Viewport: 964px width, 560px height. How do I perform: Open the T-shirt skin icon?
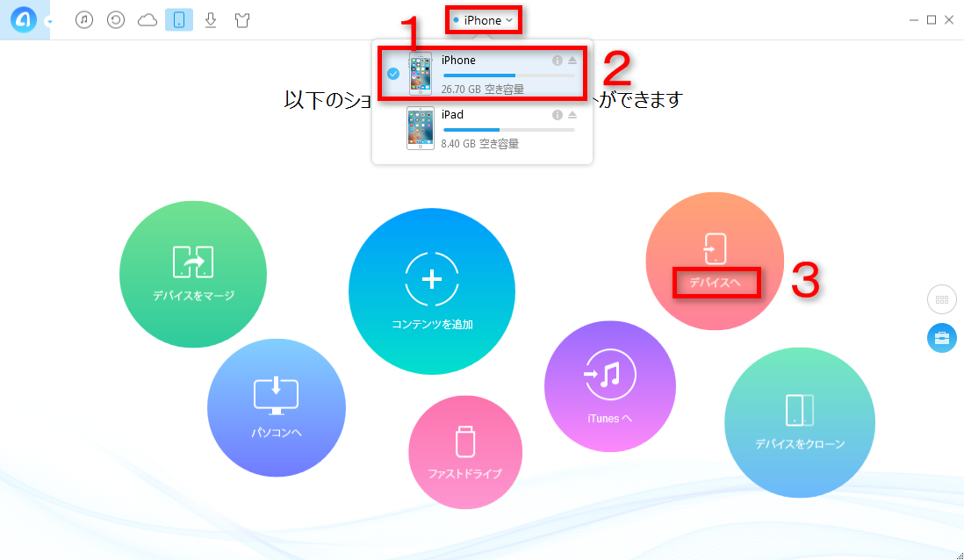[x=242, y=20]
